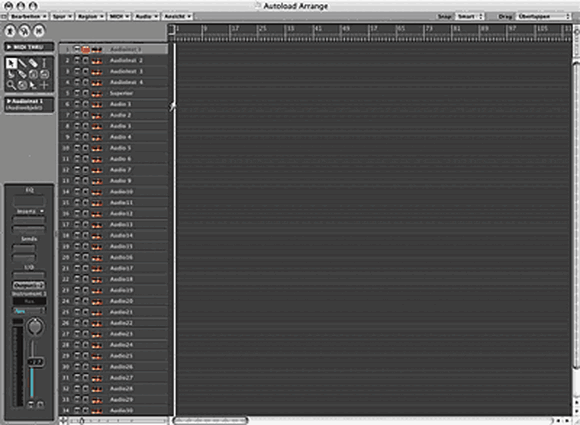Select the Pointer tool in toolbox
Viewport: 580px width, 425px height.
coord(11,63)
